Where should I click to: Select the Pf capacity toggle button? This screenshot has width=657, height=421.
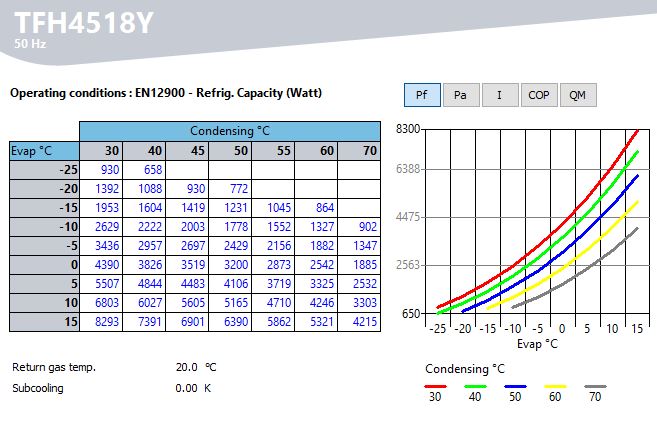point(422,95)
